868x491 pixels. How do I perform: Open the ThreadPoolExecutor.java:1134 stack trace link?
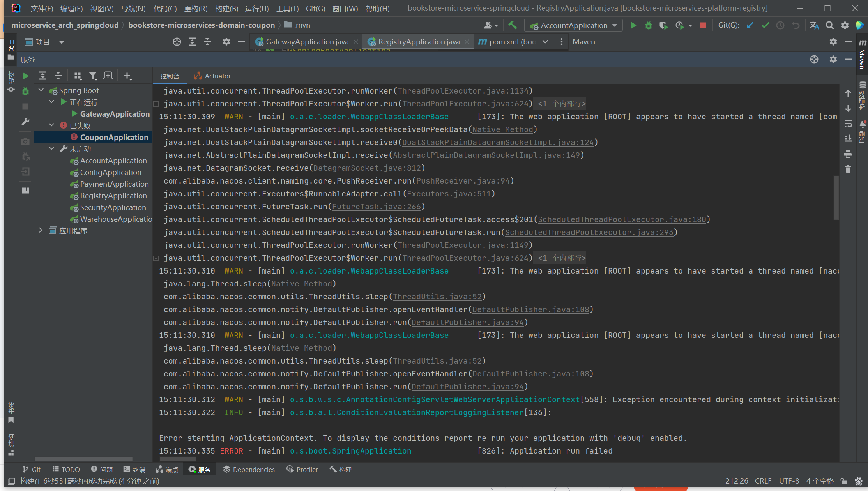pos(463,91)
